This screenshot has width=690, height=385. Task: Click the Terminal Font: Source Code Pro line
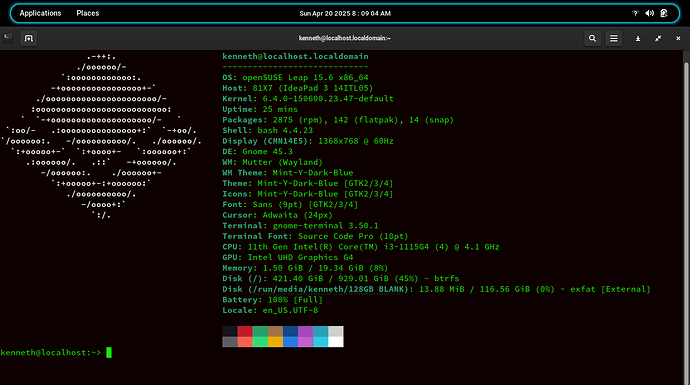pos(315,236)
